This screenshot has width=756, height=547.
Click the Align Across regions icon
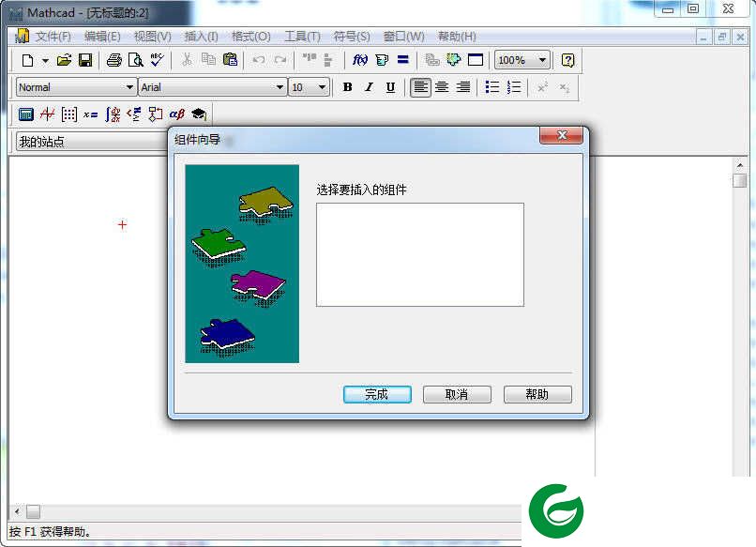point(309,59)
